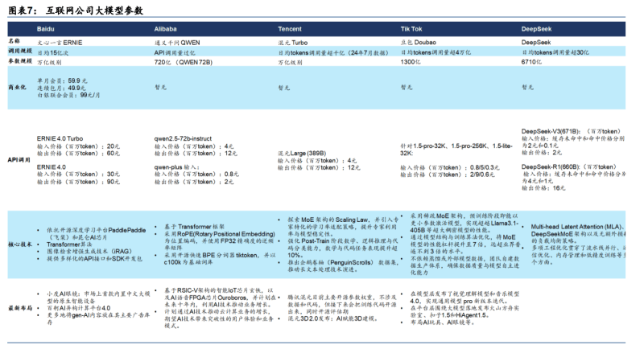Click 万亿级别 in the Baidu column
Viewport: 644px width, 345px height.
(49, 63)
